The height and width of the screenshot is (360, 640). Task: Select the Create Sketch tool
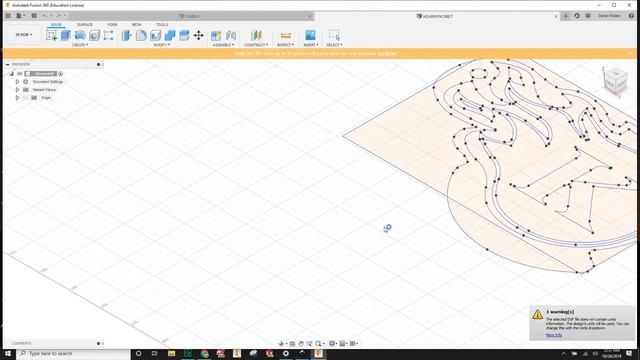(x=51, y=36)
